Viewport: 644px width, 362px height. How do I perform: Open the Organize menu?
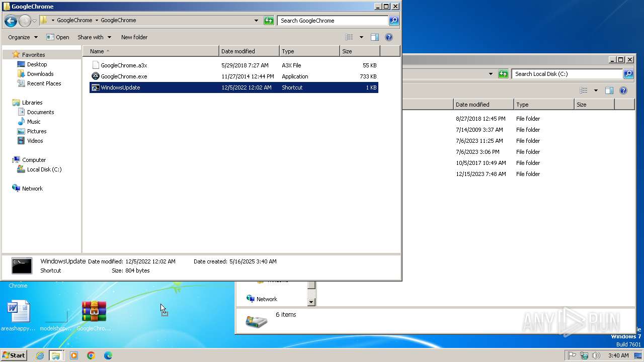coord(23,37)
